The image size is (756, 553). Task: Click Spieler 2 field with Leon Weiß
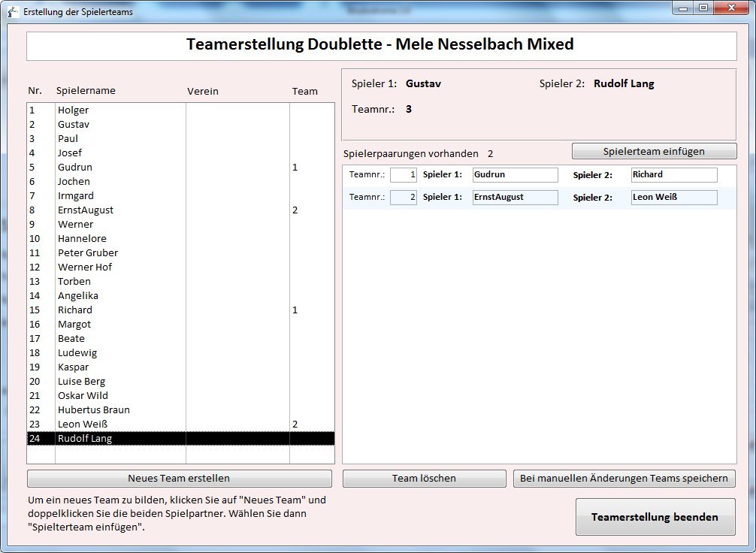673,198
